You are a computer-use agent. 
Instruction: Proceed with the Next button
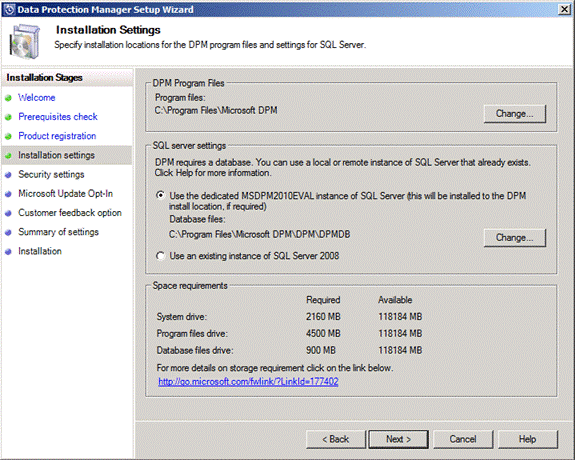pyautogui.click(x=398, y=439)
